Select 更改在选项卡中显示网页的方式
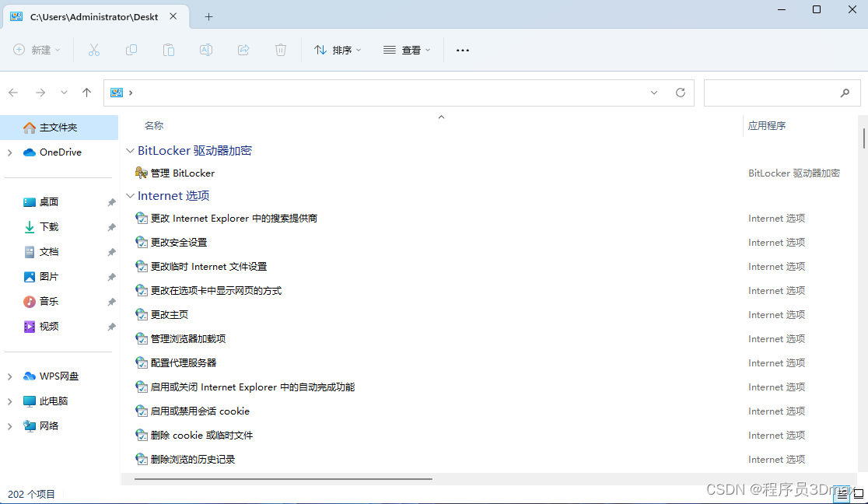This screenshot has width=868, height=504. [208, 291]
